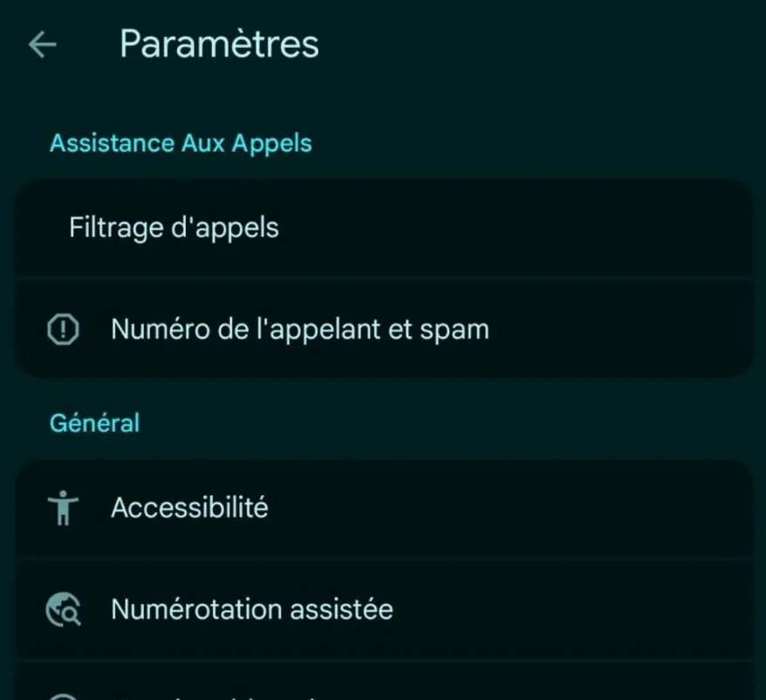The height and width of the screenshot is (700, 766).
Task: Click the Numérotation assistée label text
Action: point(251,609)
